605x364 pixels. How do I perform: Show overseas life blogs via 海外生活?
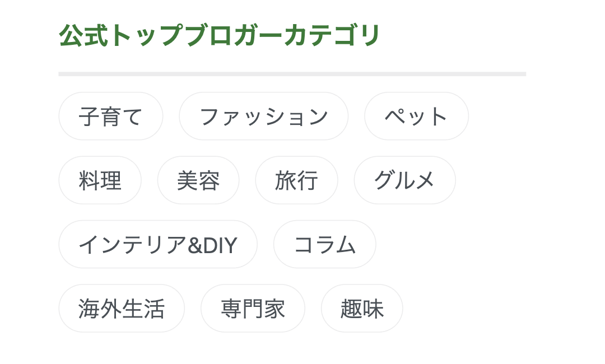pyautogui.click(x=122, y=309)
